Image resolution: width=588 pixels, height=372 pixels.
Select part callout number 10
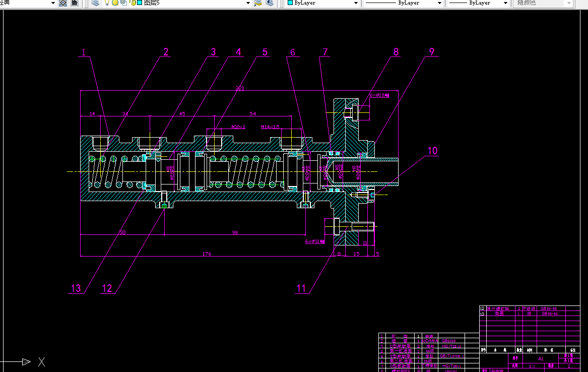[432, 151]
